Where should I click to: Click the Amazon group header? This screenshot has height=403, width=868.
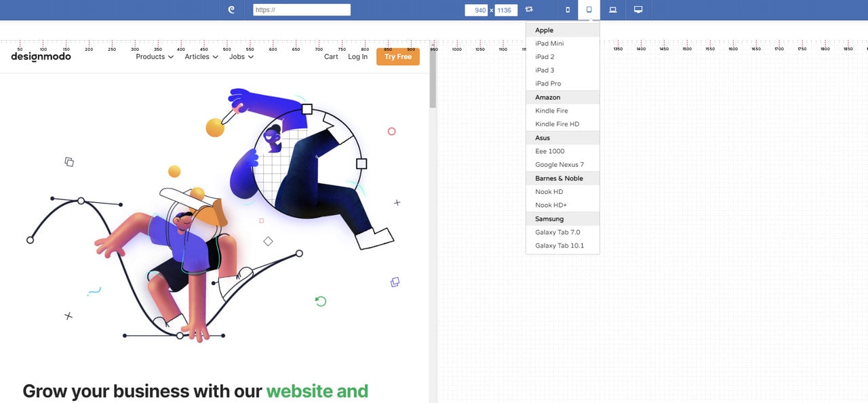tap(563, 97)
